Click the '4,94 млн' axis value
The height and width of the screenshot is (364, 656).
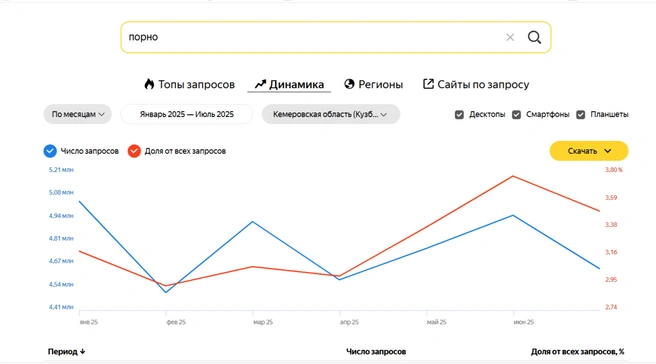pos(61,216)
